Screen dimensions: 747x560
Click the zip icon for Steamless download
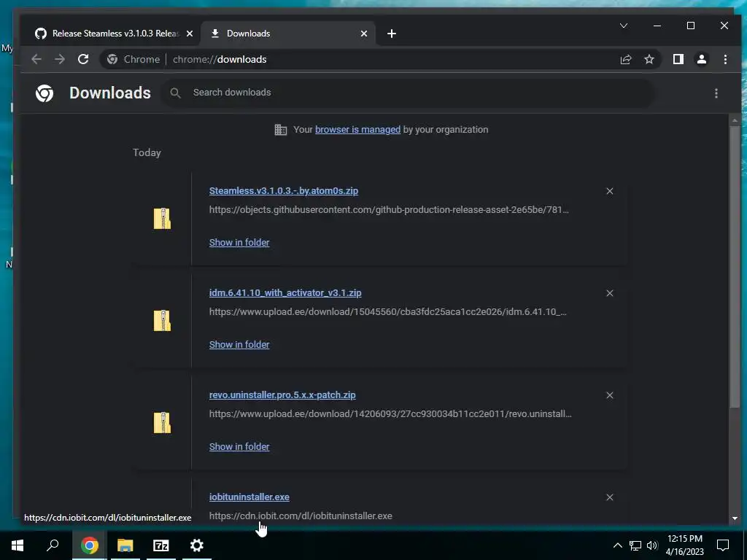click(x=162, y=219)
